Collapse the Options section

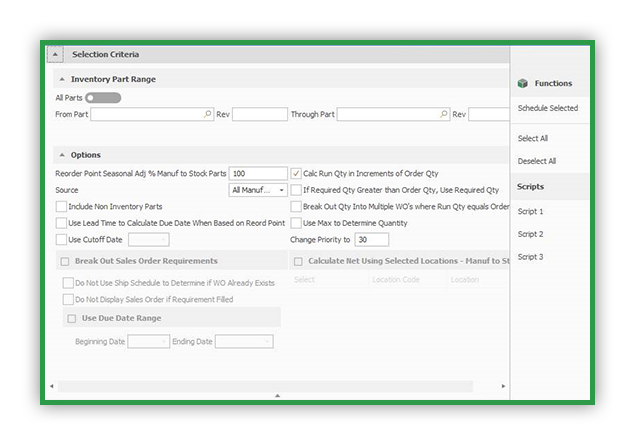pos(62,155)
